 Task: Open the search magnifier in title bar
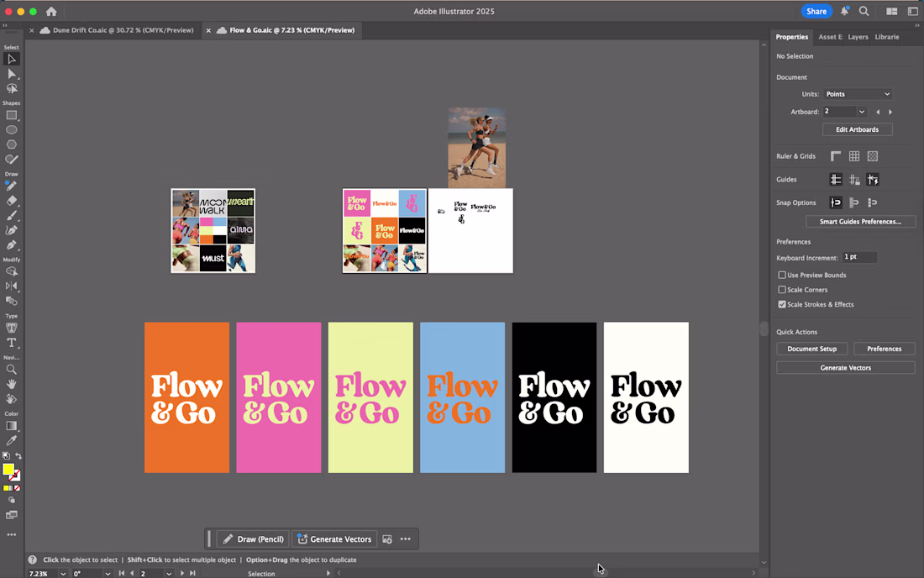click(x=864, y=11)
